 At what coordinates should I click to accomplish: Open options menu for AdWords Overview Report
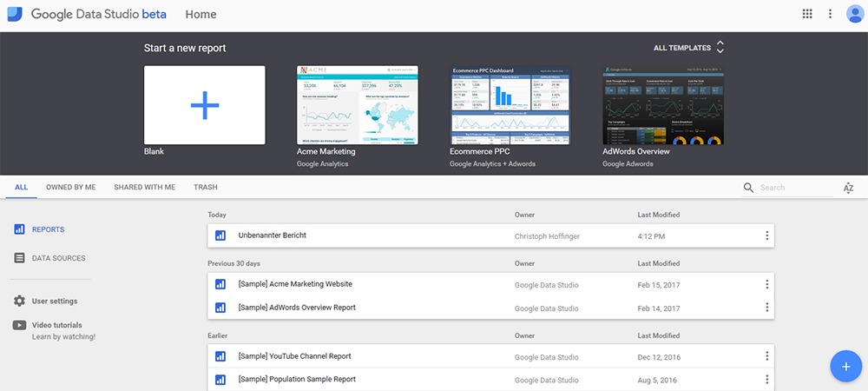tap(766, 308)
